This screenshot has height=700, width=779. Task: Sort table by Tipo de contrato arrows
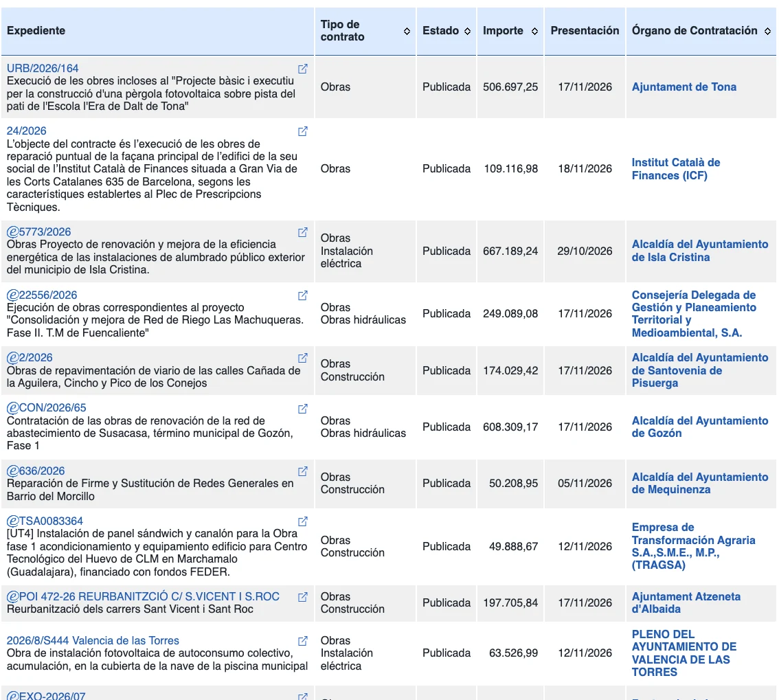[407, 32]
